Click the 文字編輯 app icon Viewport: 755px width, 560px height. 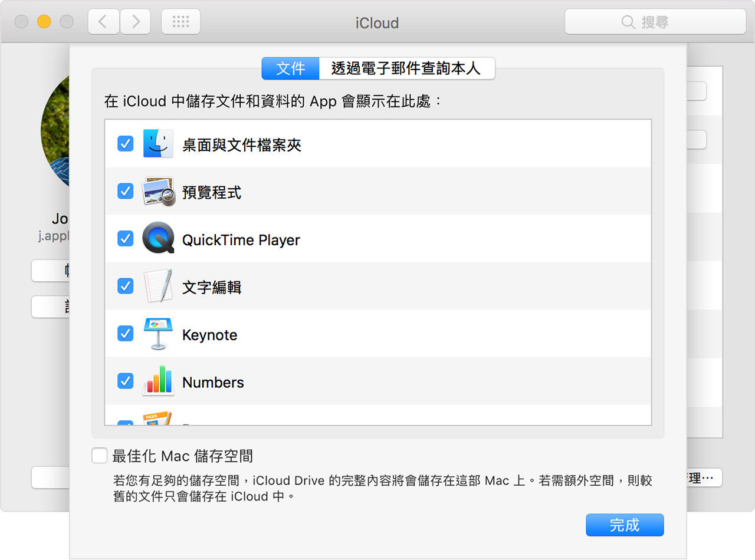(157, 286)
